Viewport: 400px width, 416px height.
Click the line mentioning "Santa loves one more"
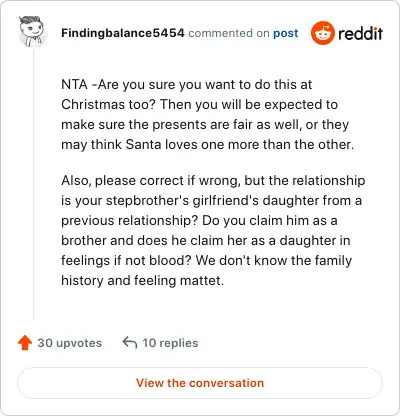pyautogui.click(x=208, y=144)
